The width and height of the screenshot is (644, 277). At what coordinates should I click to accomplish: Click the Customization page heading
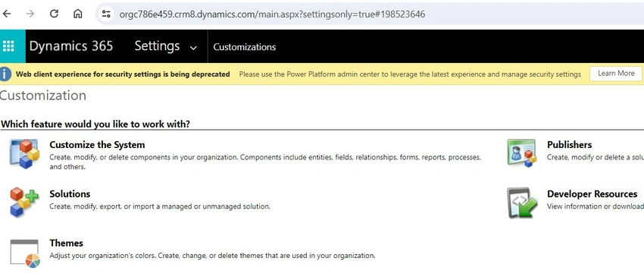pos(42,96)
